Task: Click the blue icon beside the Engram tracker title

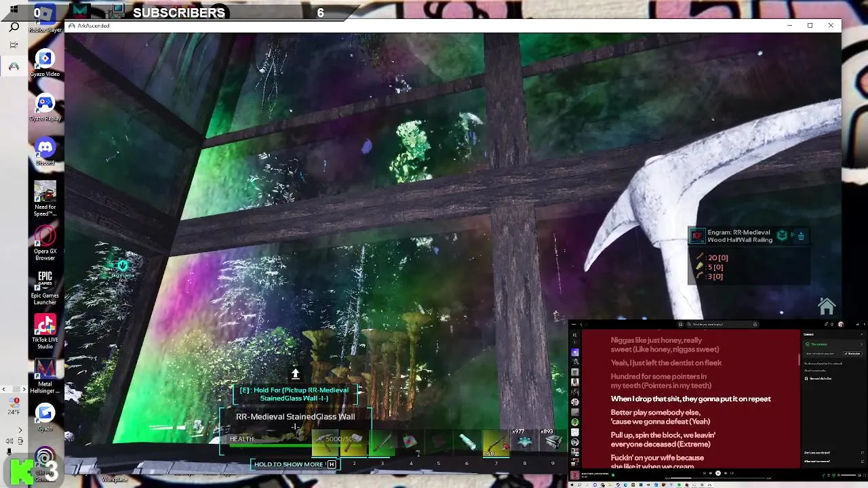Action: click(x=801, y=236)
